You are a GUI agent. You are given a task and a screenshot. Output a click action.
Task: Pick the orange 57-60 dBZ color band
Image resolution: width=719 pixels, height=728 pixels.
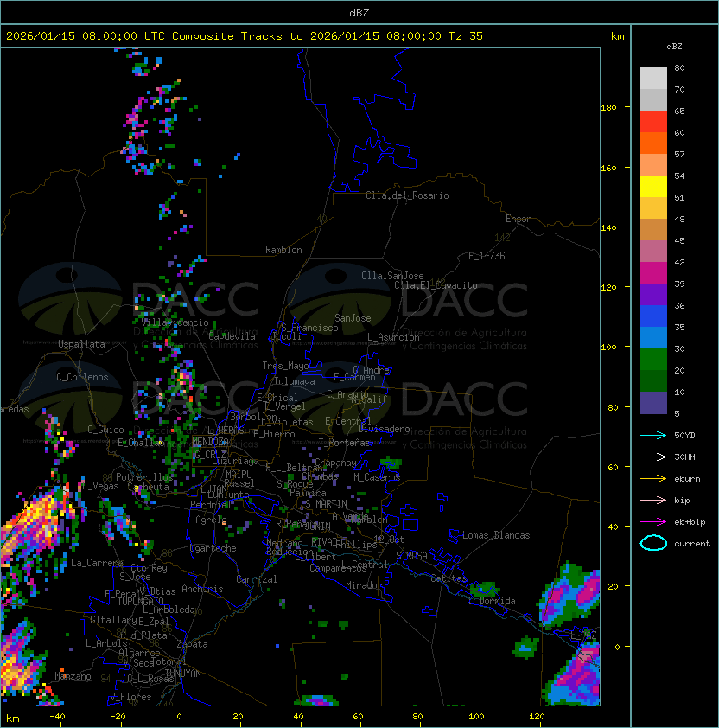pyautogui.click(x=653, y=144)
